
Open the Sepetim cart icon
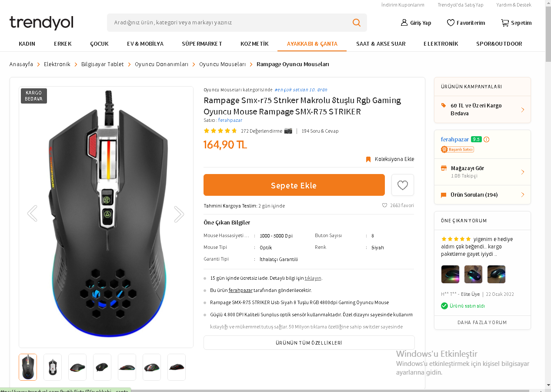tap(505, 23)
